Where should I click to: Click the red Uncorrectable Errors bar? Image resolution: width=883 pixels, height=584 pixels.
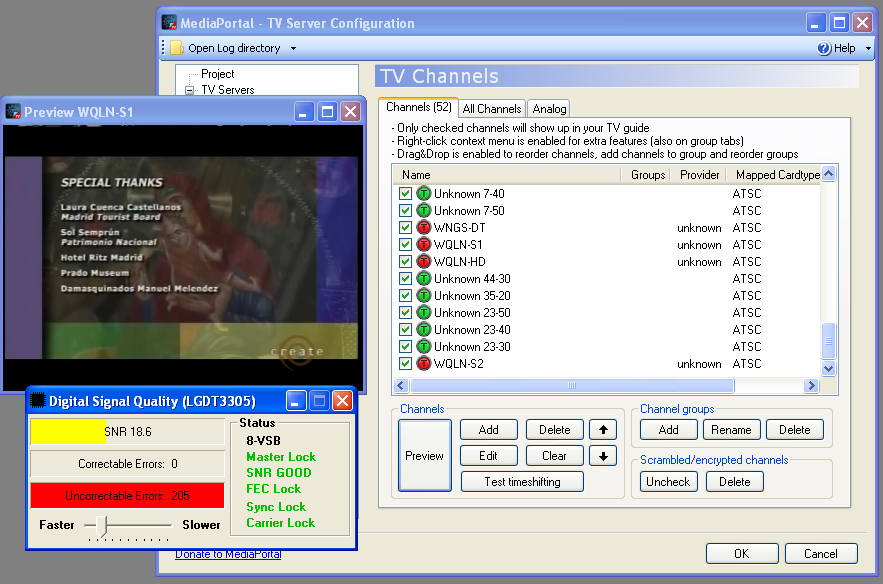[127, 496]
